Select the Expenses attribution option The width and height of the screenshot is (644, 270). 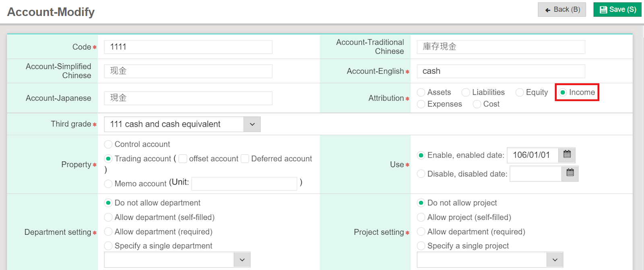pyautogui.click(x=421, y=104)
